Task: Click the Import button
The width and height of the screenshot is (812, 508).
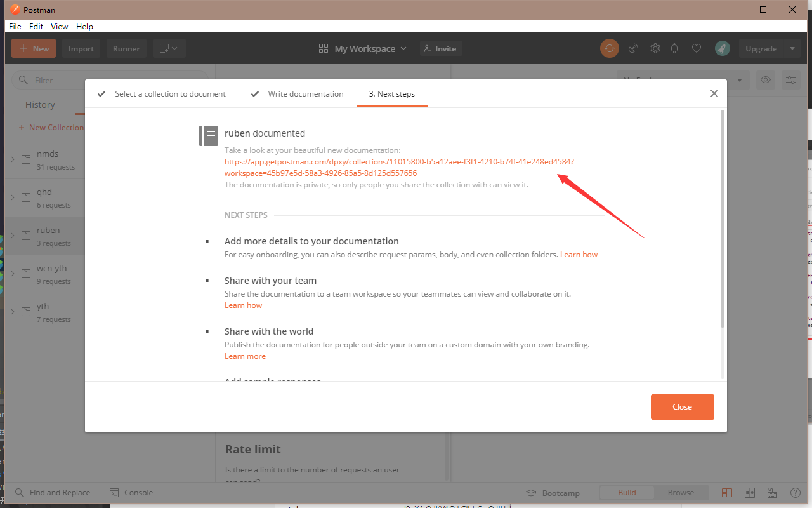Action: pos(81,48)
